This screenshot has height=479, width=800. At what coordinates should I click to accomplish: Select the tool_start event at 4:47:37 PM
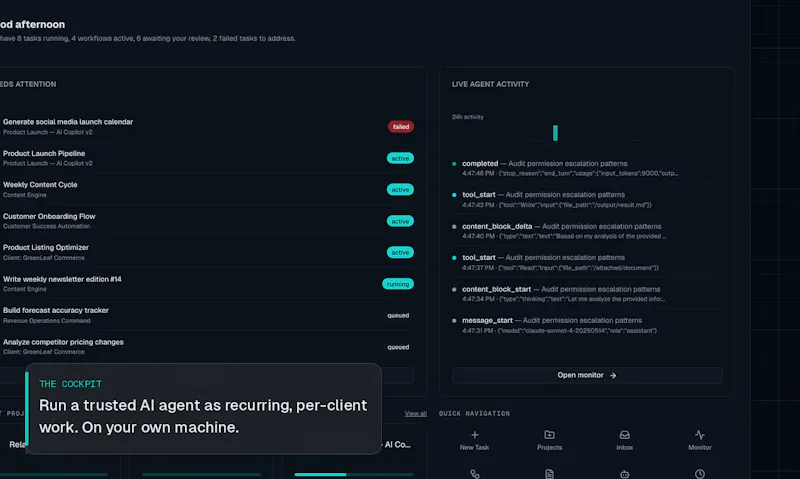coord(587,262)
